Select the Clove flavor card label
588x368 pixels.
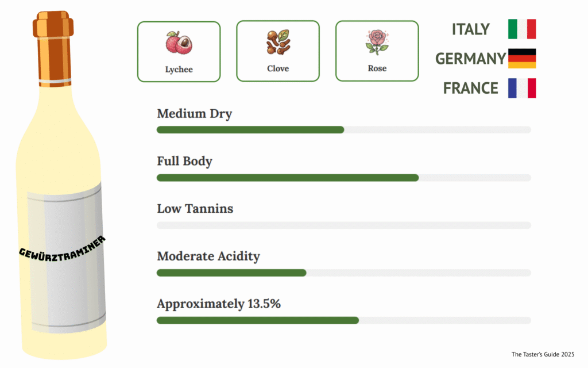click(x=278, y=68)
